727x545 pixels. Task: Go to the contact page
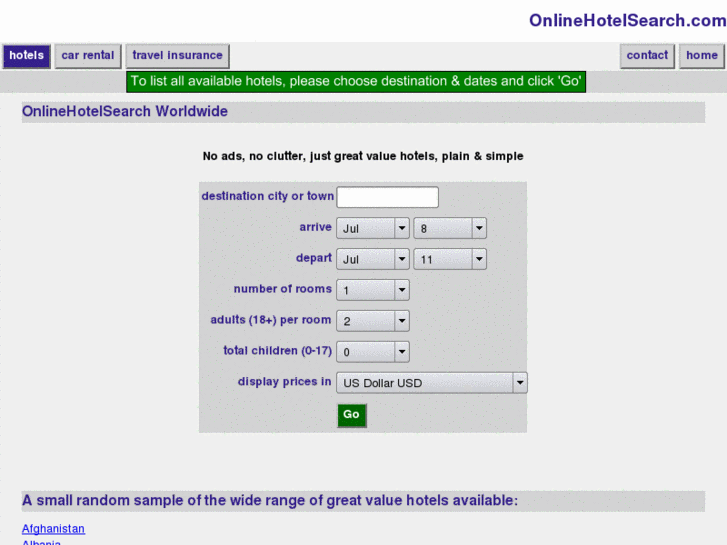(647, 56)
